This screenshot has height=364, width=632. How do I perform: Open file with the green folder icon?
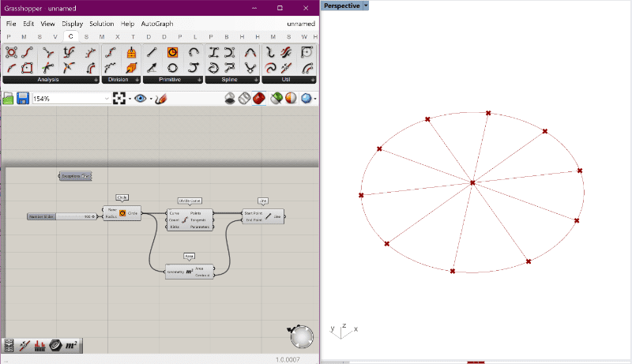[x=8, y=98]
